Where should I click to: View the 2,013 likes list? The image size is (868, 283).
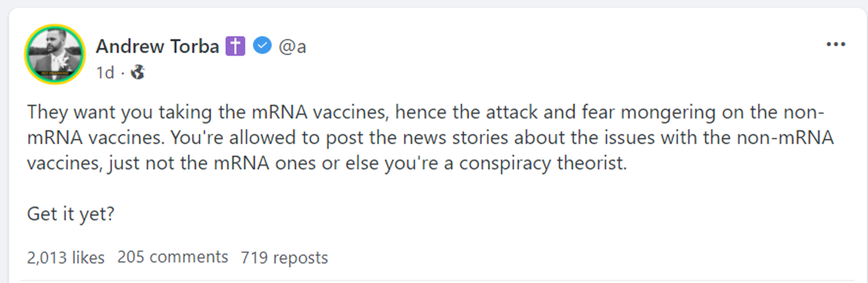click(66, 258)
